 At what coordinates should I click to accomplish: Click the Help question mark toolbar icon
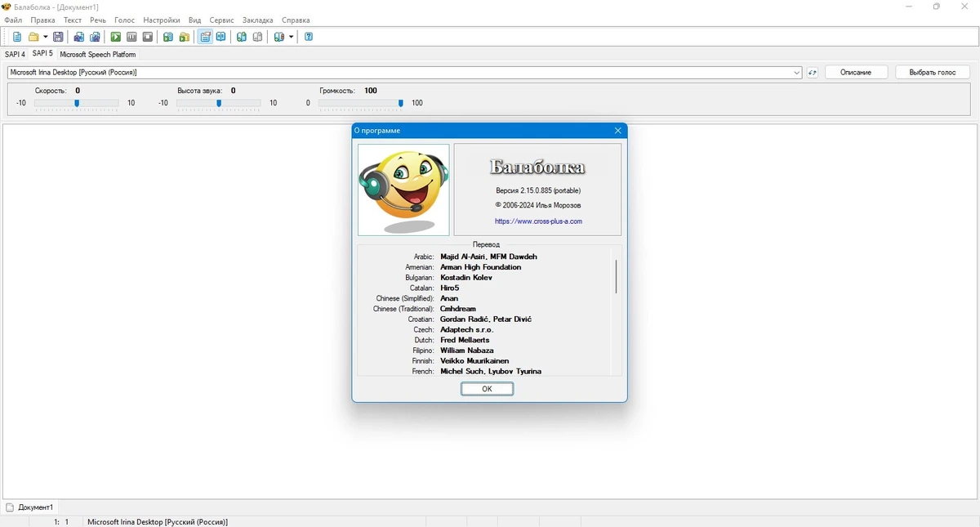(309, 37)
